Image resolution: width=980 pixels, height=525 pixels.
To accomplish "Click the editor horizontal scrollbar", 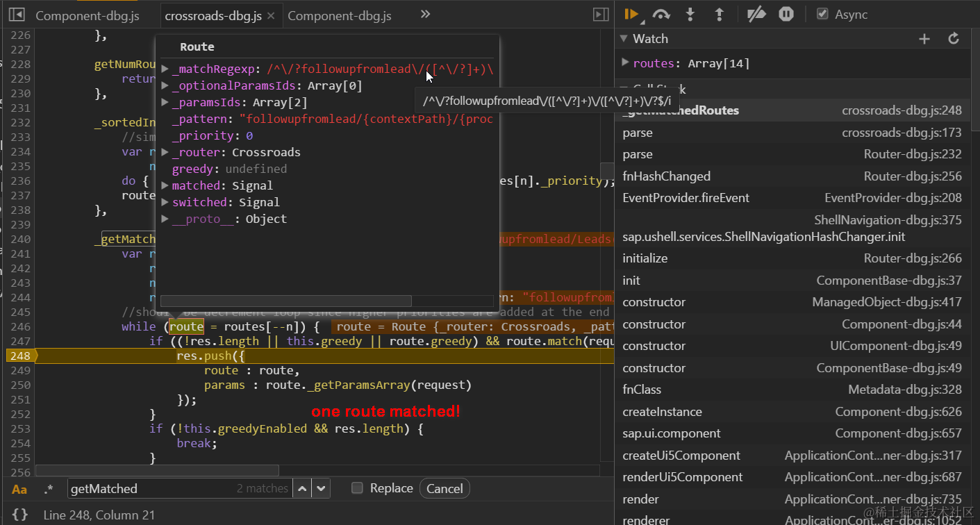I will pyautogui.click(x=157, y=470).
